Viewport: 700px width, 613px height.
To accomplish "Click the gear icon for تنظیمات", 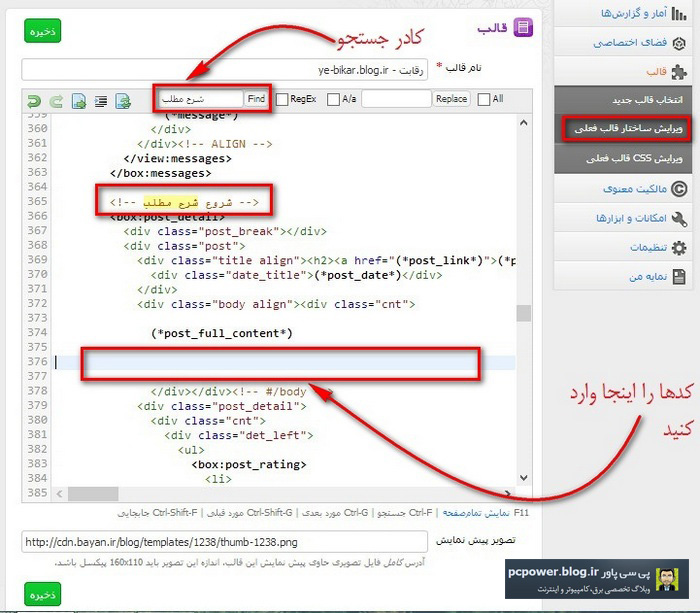I will (679, 248).
